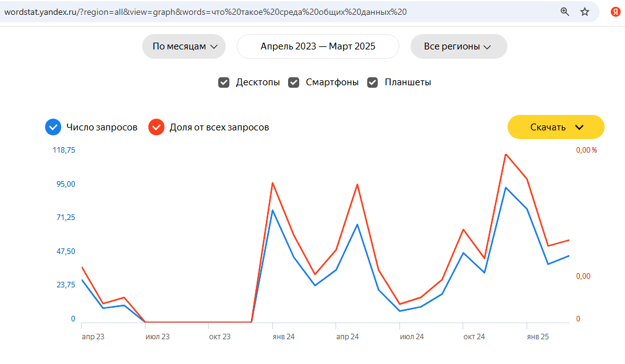
Task: Disable the 'Планшеты' checkbox
Action: pyautogui.click(x=373, y=82)
